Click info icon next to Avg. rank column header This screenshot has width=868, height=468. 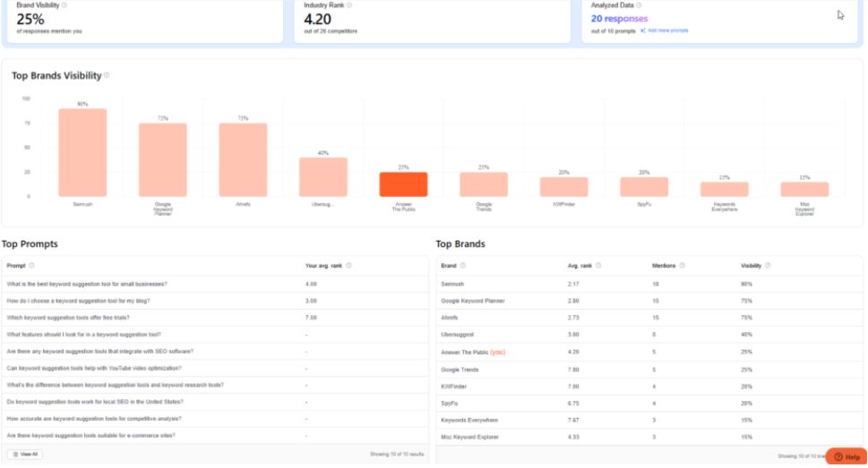(598, 266)
